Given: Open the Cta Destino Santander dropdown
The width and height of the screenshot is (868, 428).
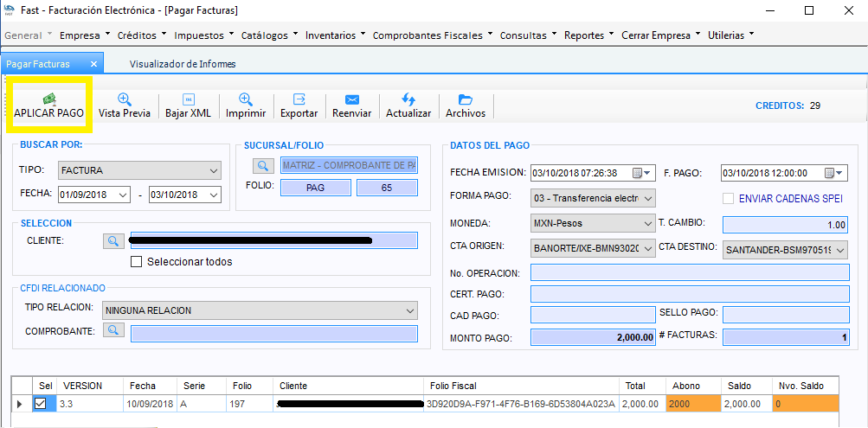Looking at the screenshot, I should tap(841, 250).
